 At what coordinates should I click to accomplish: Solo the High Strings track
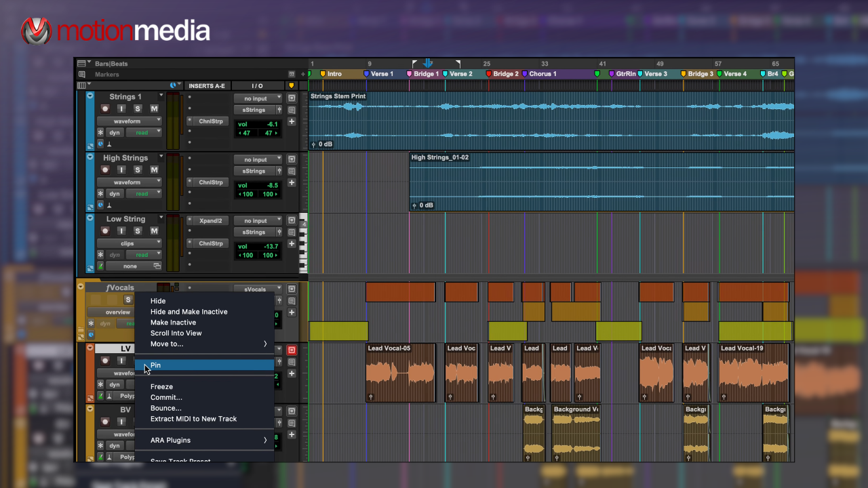pyautogui.click(x=138, y=170)
